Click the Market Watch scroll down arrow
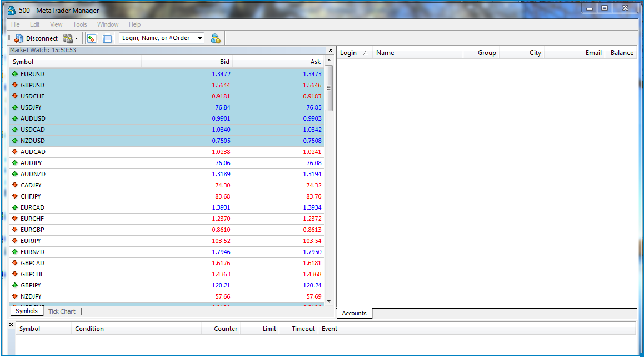 (x=328, y=301)
